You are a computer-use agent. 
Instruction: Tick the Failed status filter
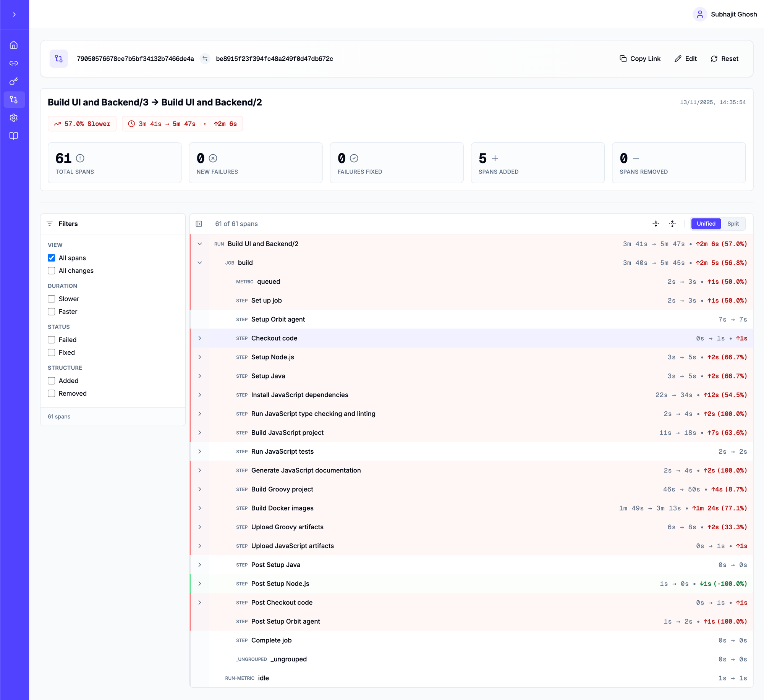[x=52, y=340]
